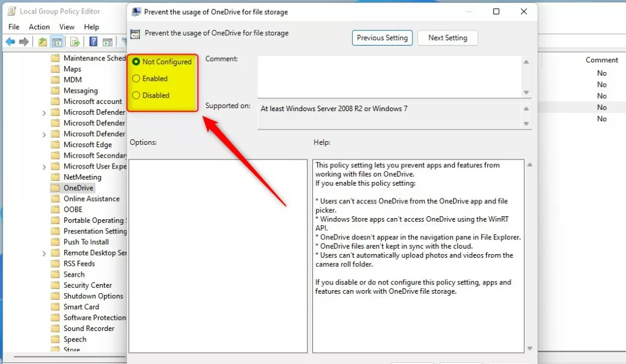
Task: Select the Presentation Settings tree item
Action: (x=95, y=231)
